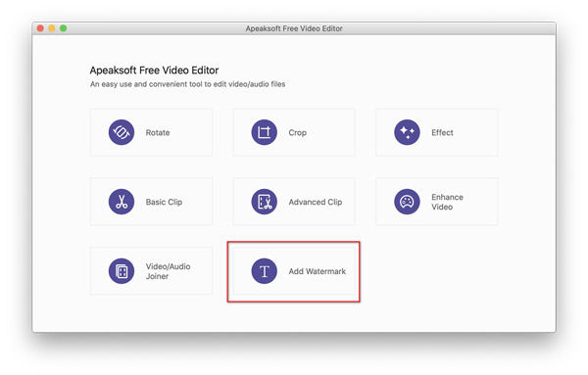Click the window title bar text
The height and width of the screenshot is (375, 588).
(294, 28)
